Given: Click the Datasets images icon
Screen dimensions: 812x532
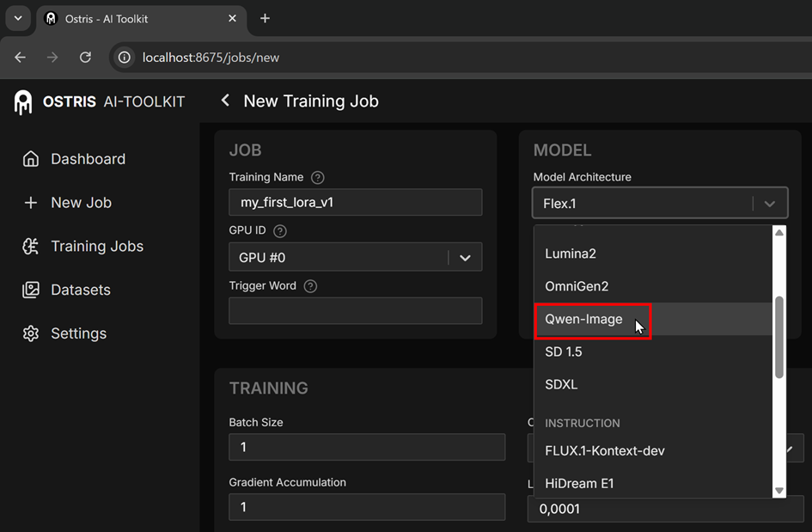Looking at the screenshot, I should [31, 290].
